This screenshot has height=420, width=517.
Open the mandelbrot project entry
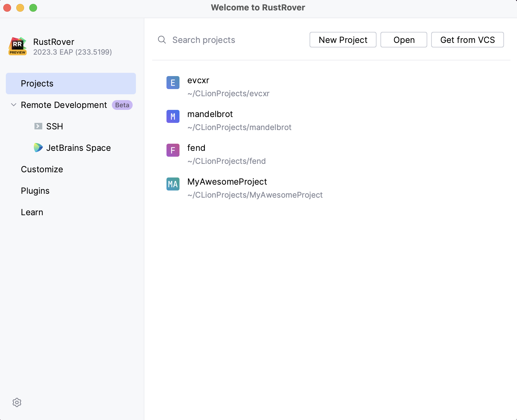[239, 120]
